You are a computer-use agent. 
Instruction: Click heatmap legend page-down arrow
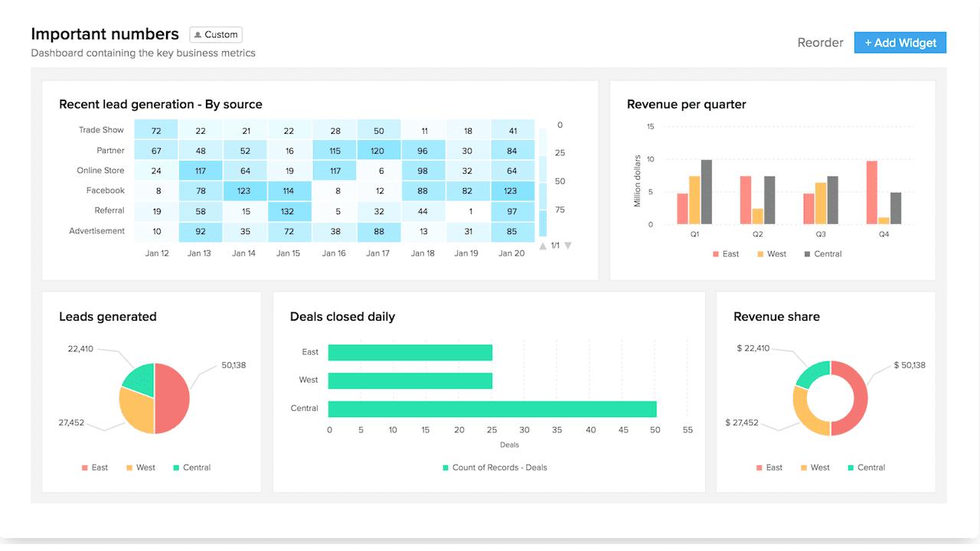[568, 246]
